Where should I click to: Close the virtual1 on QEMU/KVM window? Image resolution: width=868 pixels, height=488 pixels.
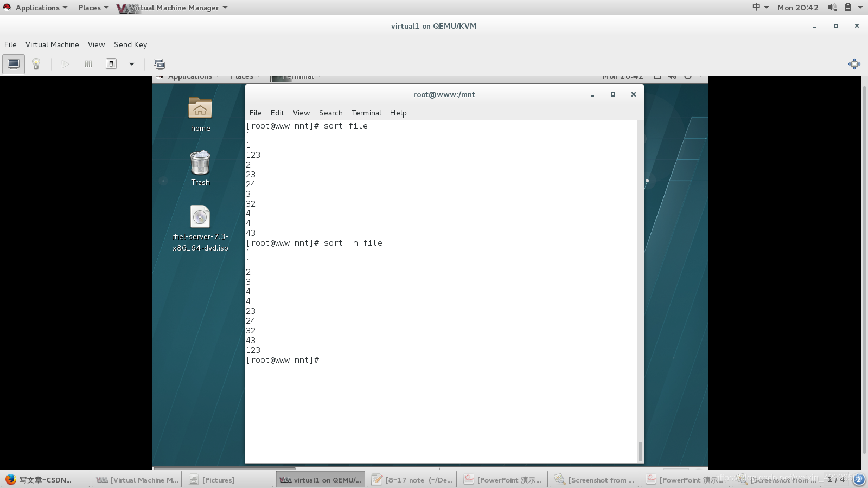point(857,26)
